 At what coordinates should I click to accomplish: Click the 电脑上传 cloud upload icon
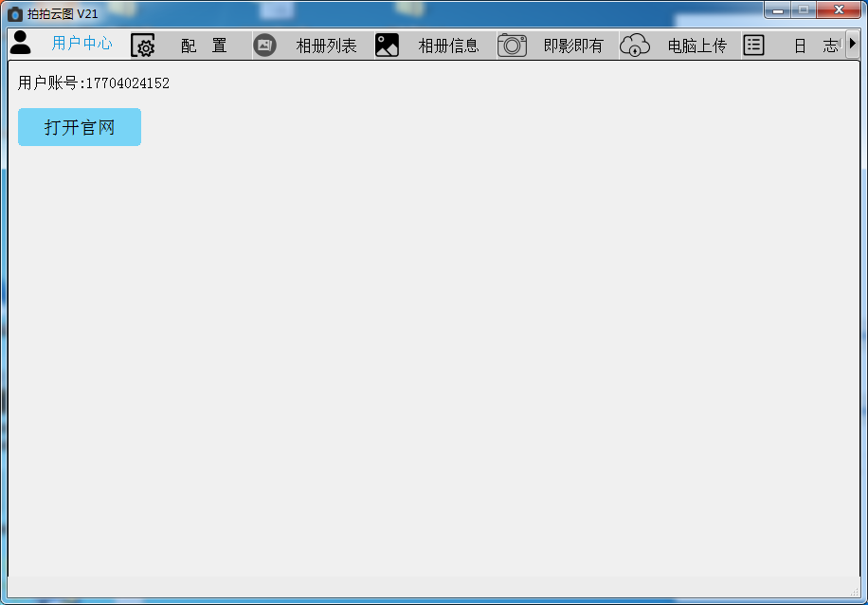(636, 44)
